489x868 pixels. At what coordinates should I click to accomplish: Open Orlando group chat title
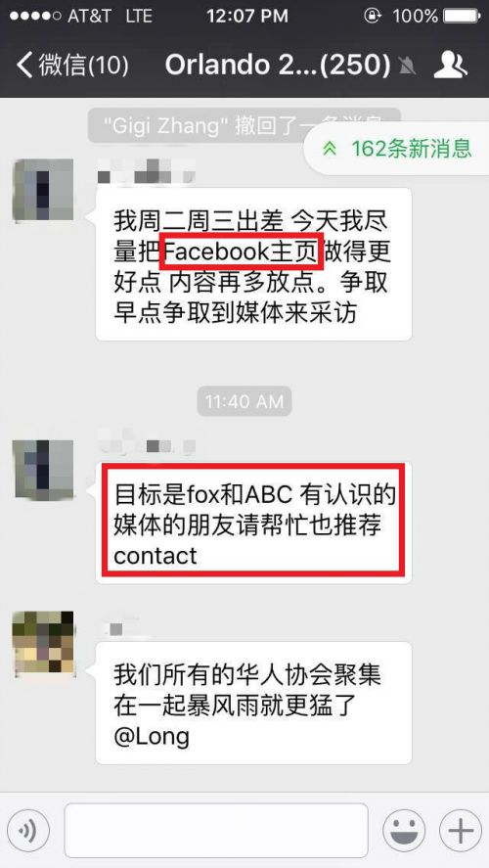click(x=278, y=66)
